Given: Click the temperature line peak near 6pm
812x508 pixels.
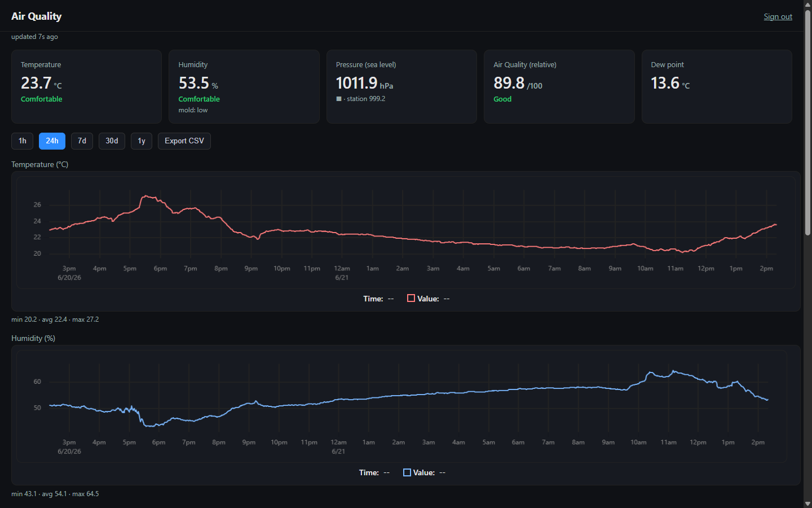Looking at the screenshot, I should point(147,196).
